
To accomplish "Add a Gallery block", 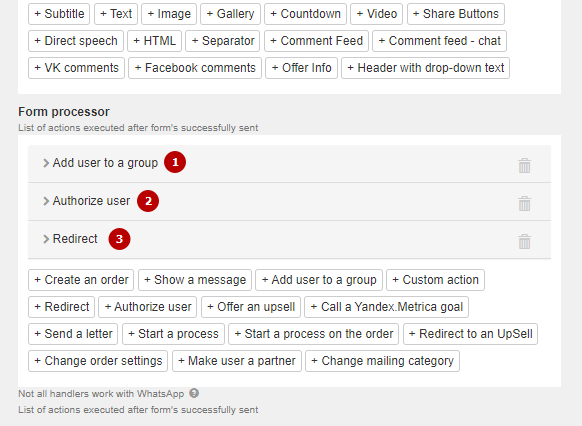I will tap(230, 14).
